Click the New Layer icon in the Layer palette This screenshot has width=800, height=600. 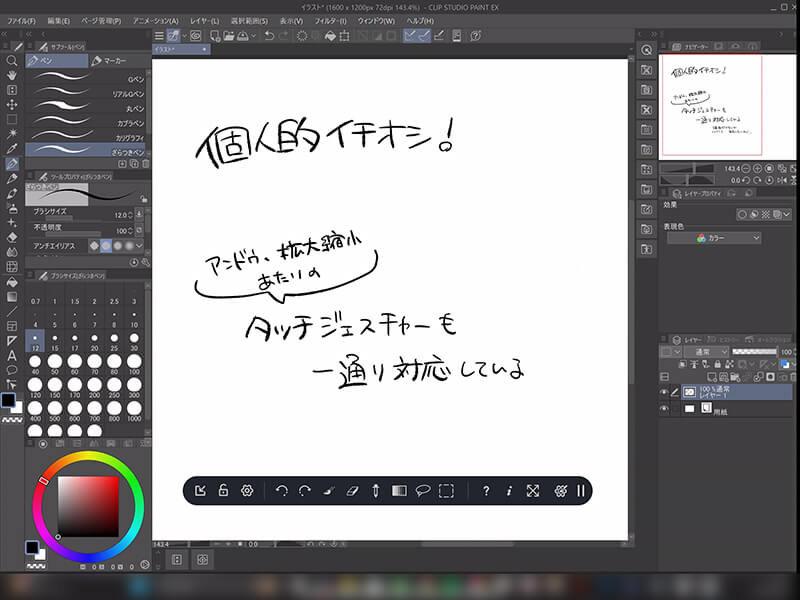coord(712,376)
